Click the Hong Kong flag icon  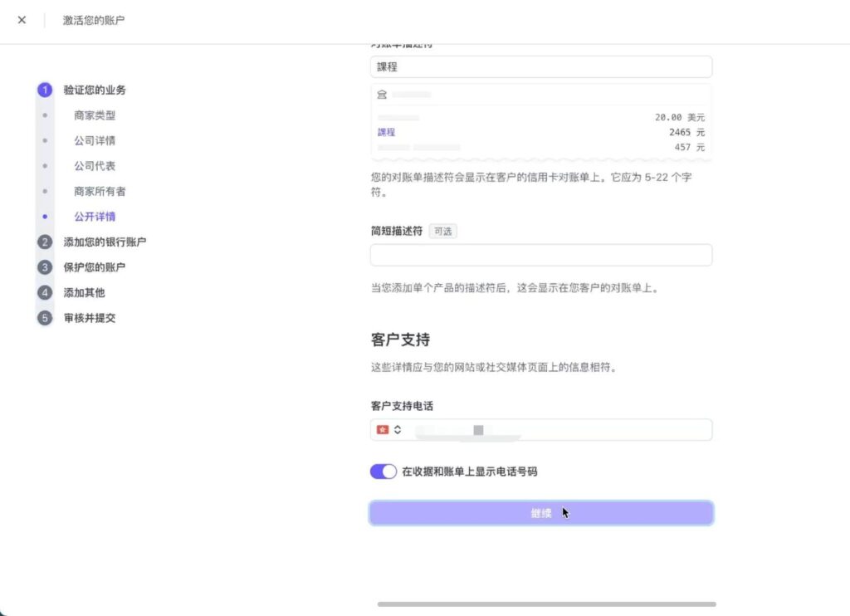point(383,429)
